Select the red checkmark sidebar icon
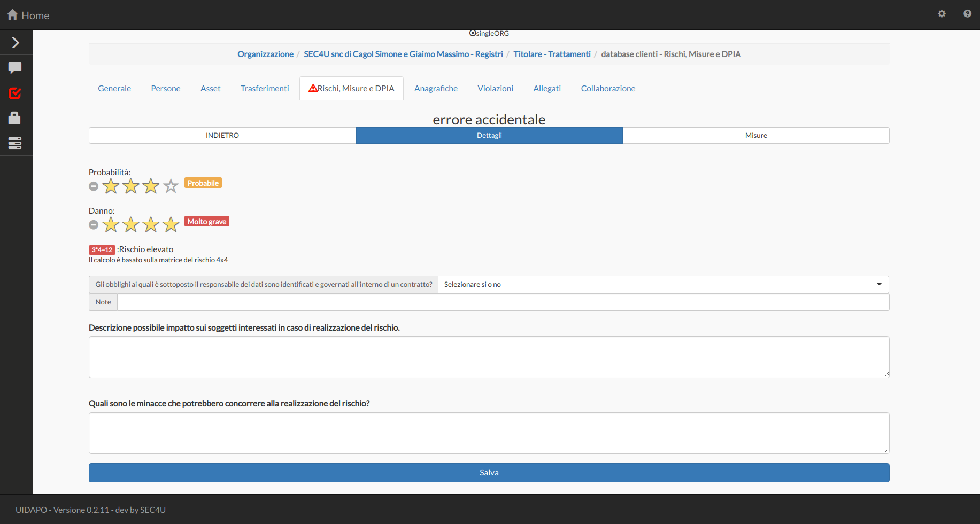 click(x=15, y=93)
